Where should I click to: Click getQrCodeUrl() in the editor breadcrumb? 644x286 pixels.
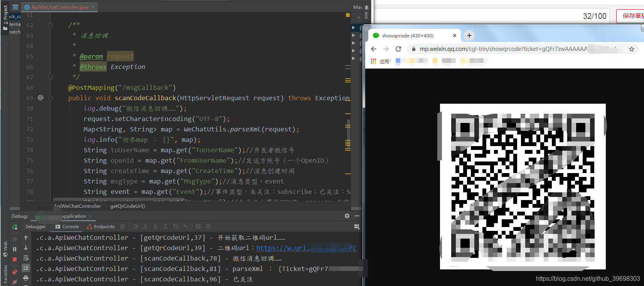click(128, 206)
